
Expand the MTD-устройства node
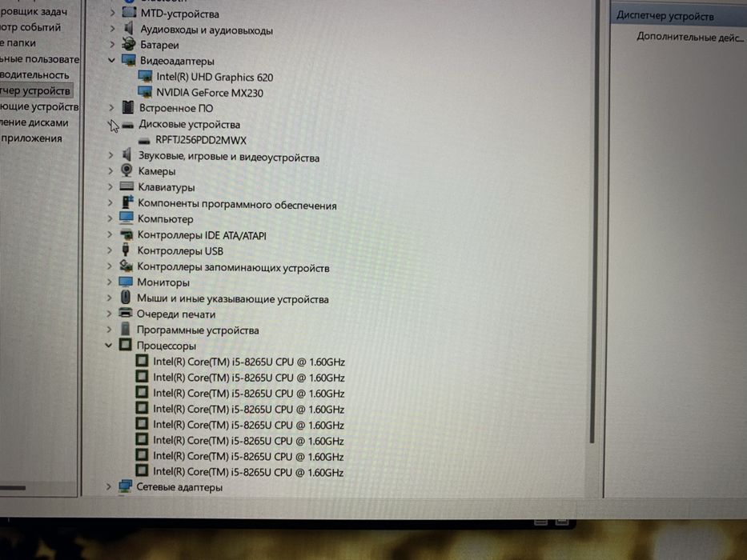tap(112, 13)
